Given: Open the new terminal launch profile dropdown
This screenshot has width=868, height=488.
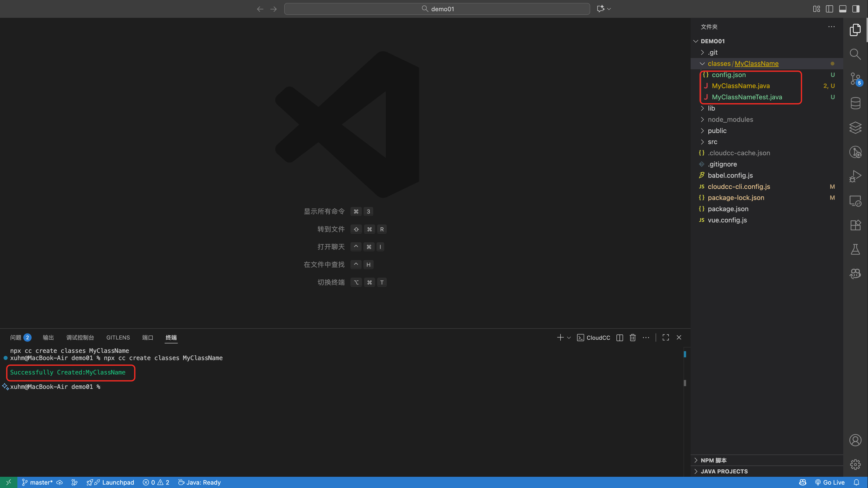Looking at the screenshot, I should click(569, 337).
